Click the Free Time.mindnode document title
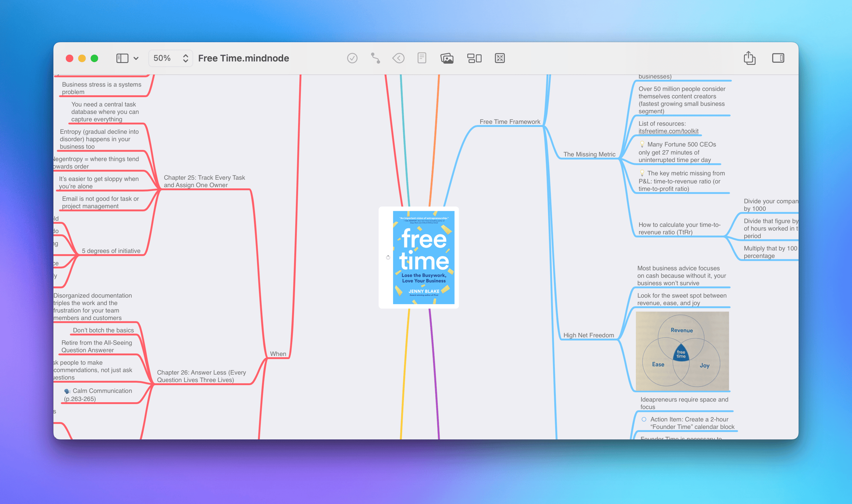Viewport: 852px width, 504px height. pyautogui.click(x=244, y=58)
